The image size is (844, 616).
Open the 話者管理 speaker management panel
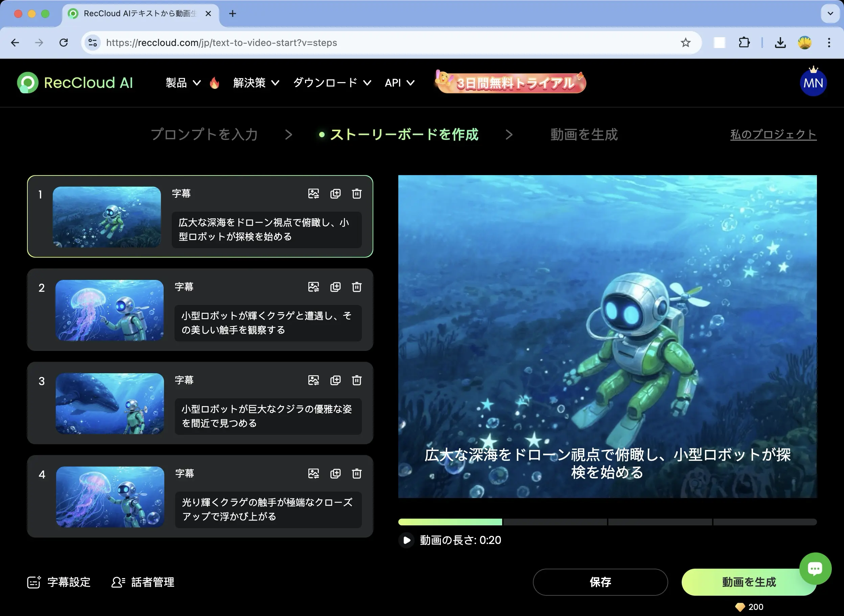(142, 582)
